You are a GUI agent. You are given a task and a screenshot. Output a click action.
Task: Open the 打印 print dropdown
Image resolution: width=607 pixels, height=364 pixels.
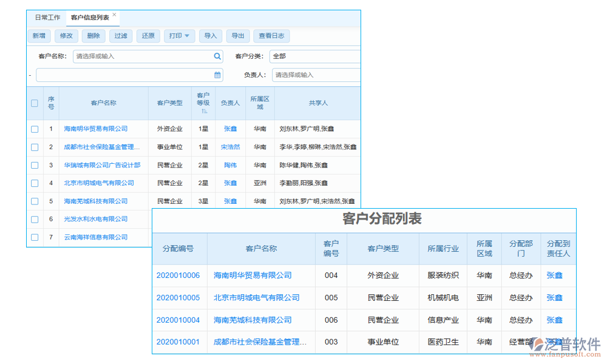click(x=179, y=36)
